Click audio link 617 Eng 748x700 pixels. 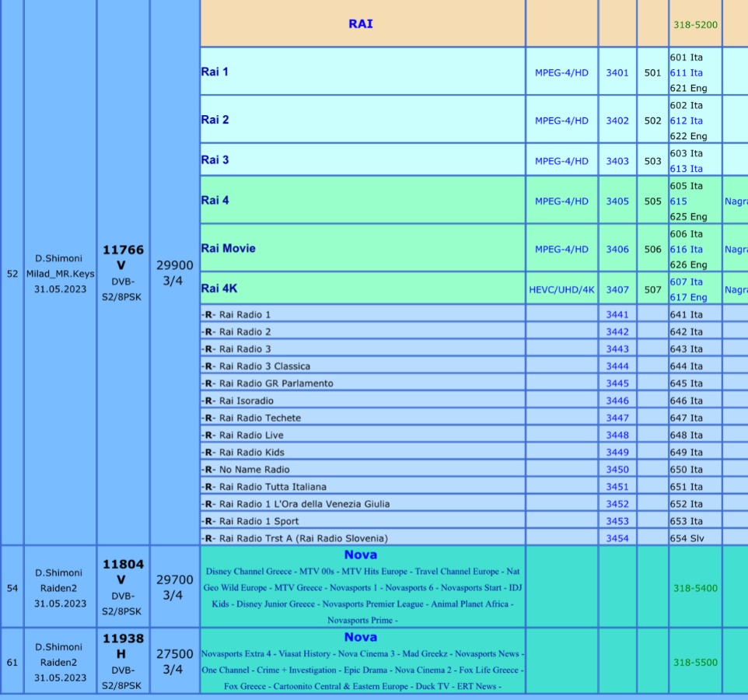(x=688, y=297)
